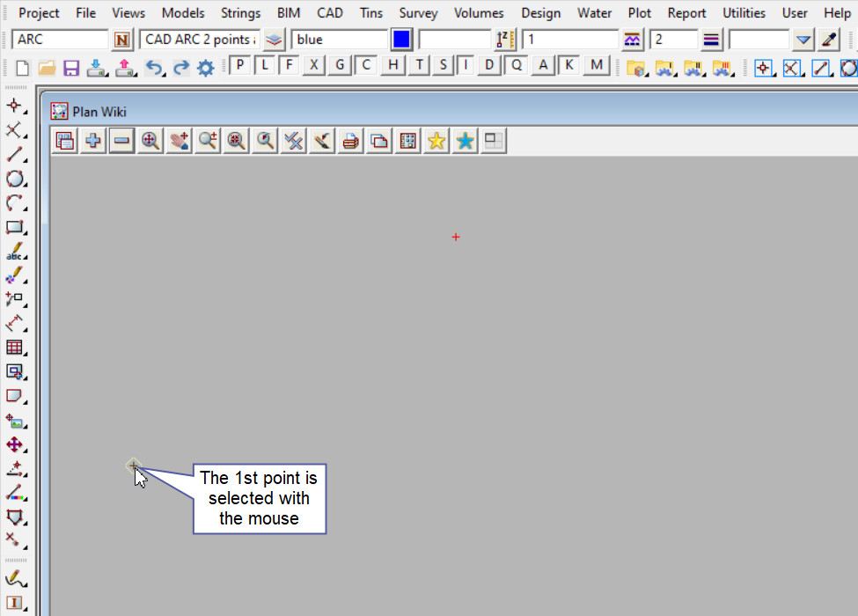Click the yellow star icon in Plan toolbar

pos(436,141)
